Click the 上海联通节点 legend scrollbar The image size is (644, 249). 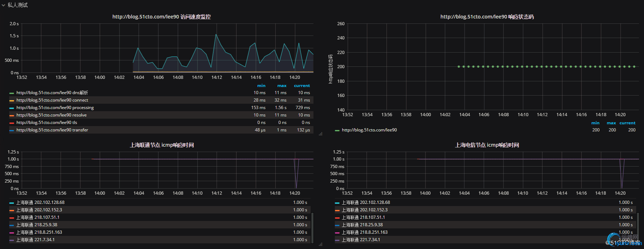point(312,227)
